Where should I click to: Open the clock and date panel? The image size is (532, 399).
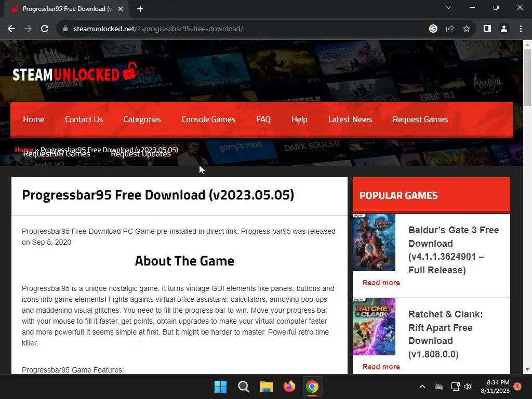click(x=495, y=387)
